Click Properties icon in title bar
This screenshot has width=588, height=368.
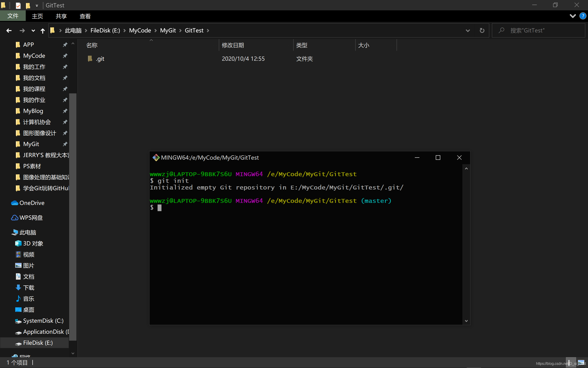tap(18, 5)
